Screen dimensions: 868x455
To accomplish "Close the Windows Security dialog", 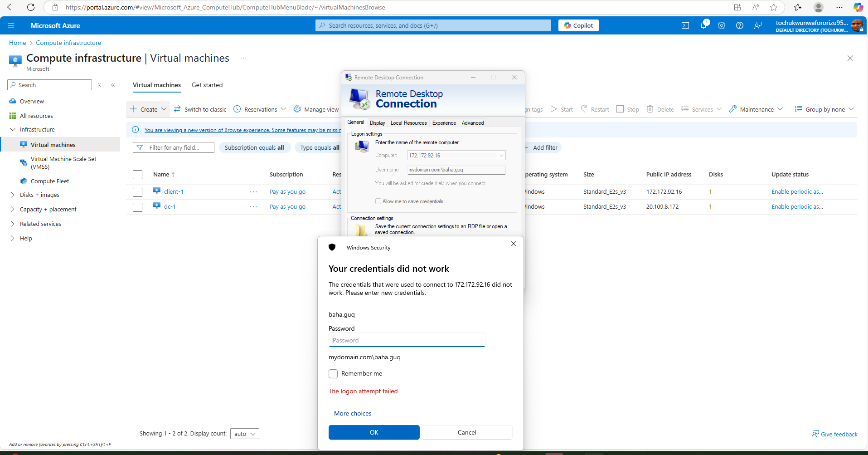I will pyautogui.click(x=514, y=244).
